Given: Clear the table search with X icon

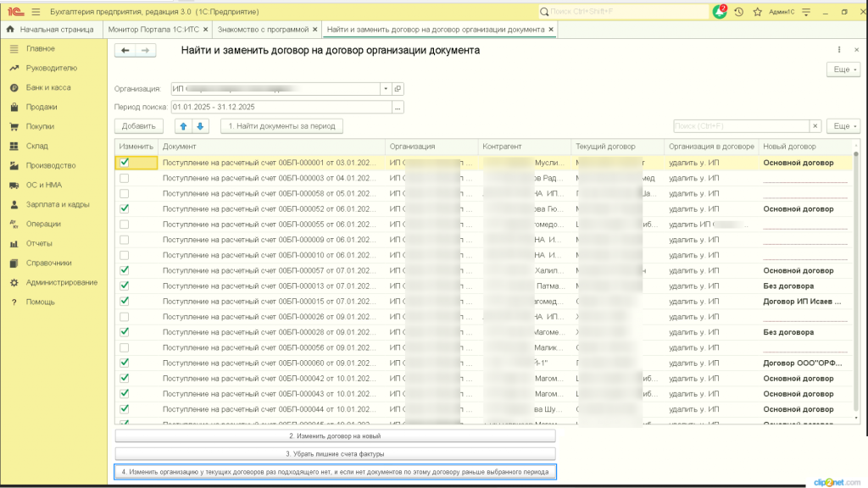Looking at the screenshot, I should coord(815,126).
